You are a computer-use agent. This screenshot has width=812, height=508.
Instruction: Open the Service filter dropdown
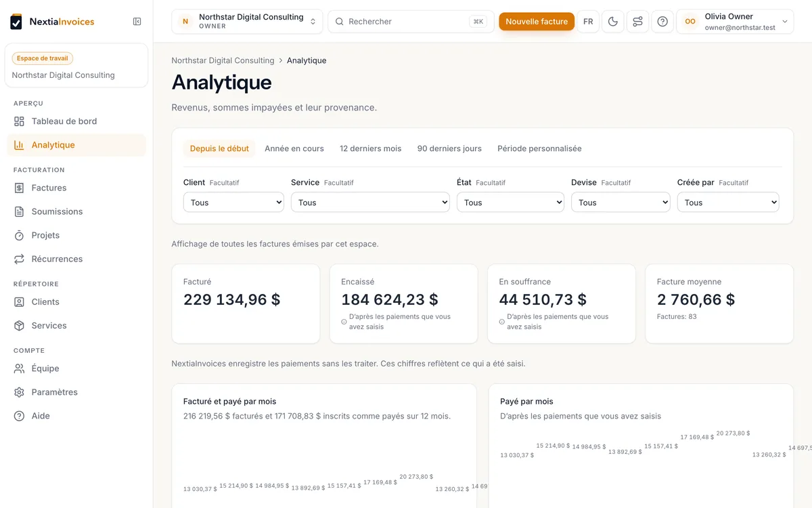pyautogui.click(x=370, y=203)
